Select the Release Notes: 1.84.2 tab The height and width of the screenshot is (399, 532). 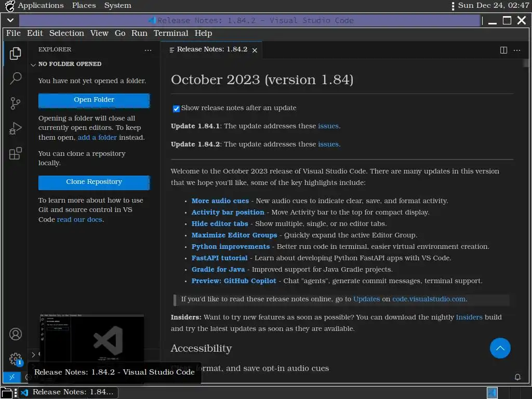[212, 49]
